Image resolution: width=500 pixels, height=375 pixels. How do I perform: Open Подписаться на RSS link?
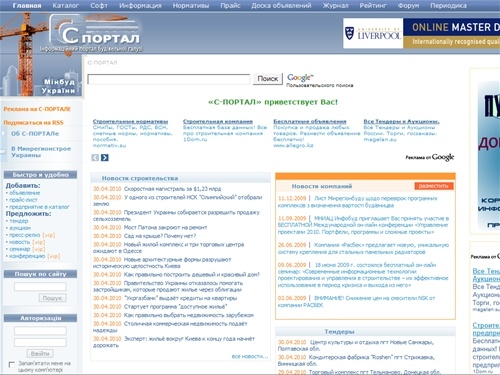33,123
